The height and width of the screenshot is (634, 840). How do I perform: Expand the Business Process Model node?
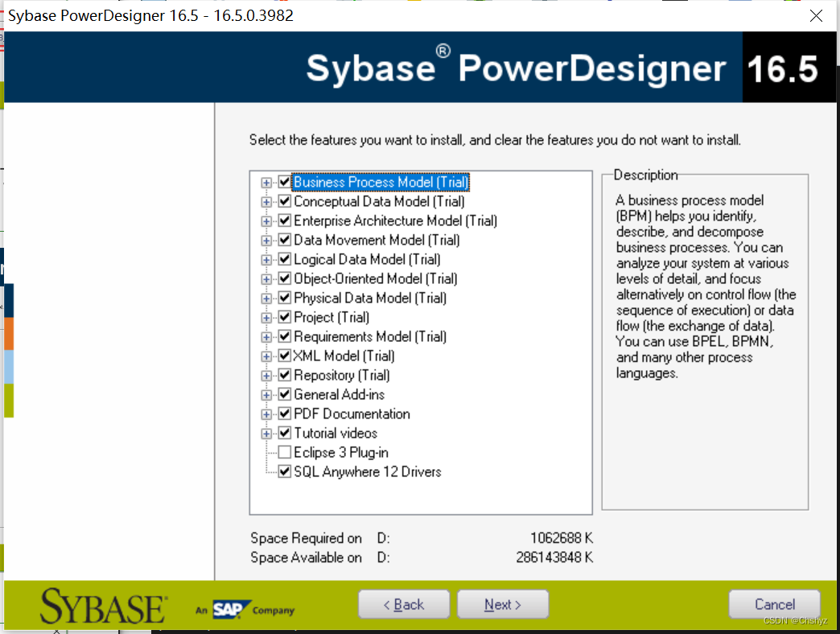[266, 183]
